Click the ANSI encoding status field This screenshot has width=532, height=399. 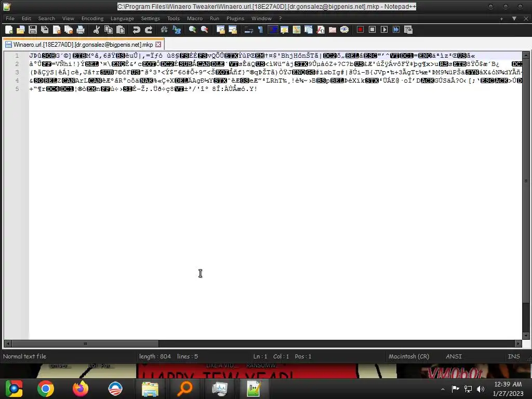pyautogui.click(x=454, y=356)
